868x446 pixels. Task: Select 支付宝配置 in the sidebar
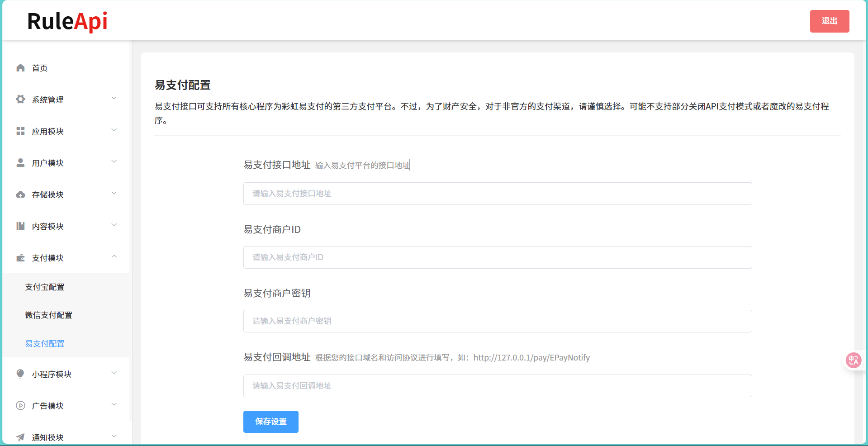point(45,287)
